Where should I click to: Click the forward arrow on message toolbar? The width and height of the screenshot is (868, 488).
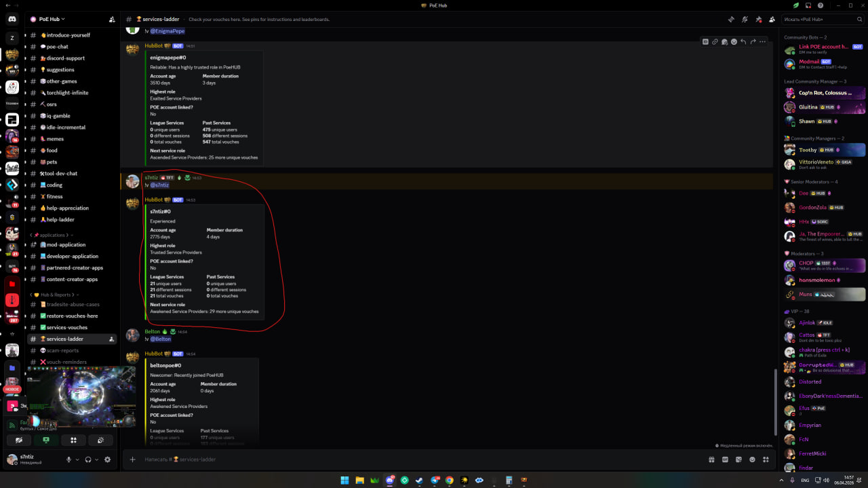click(x=753, y=41)
